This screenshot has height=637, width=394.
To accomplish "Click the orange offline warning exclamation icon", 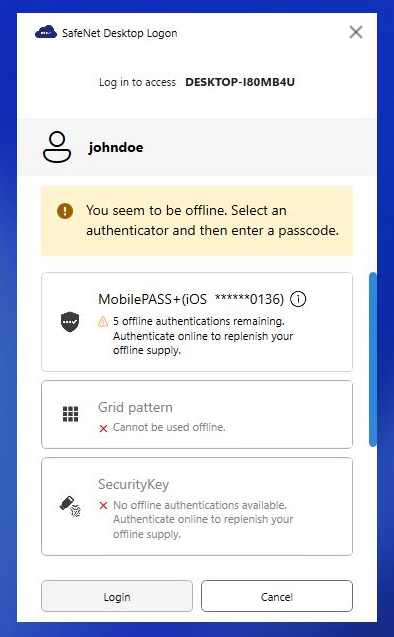I will [65, 211].
